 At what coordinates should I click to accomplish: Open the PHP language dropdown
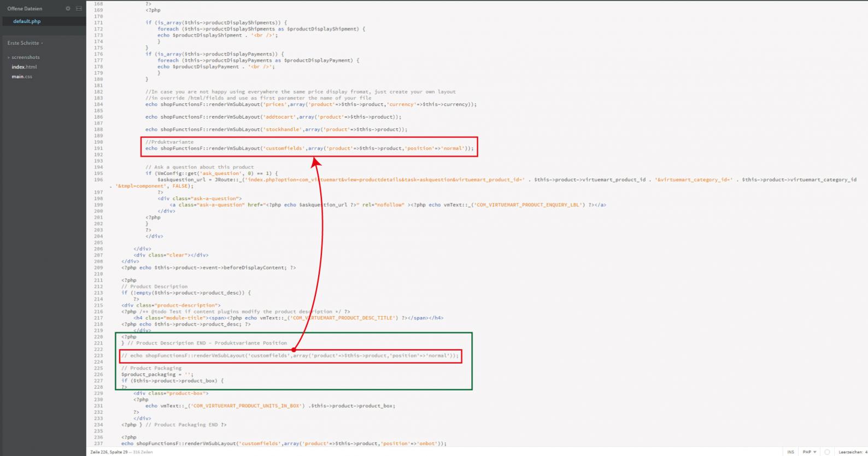point(809,452)
